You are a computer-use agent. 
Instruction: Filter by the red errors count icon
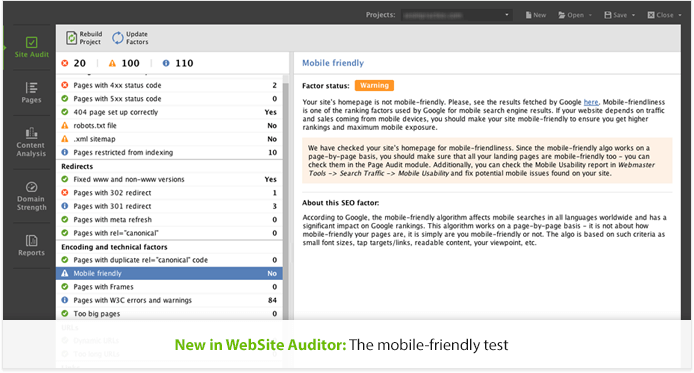[65, 63]
